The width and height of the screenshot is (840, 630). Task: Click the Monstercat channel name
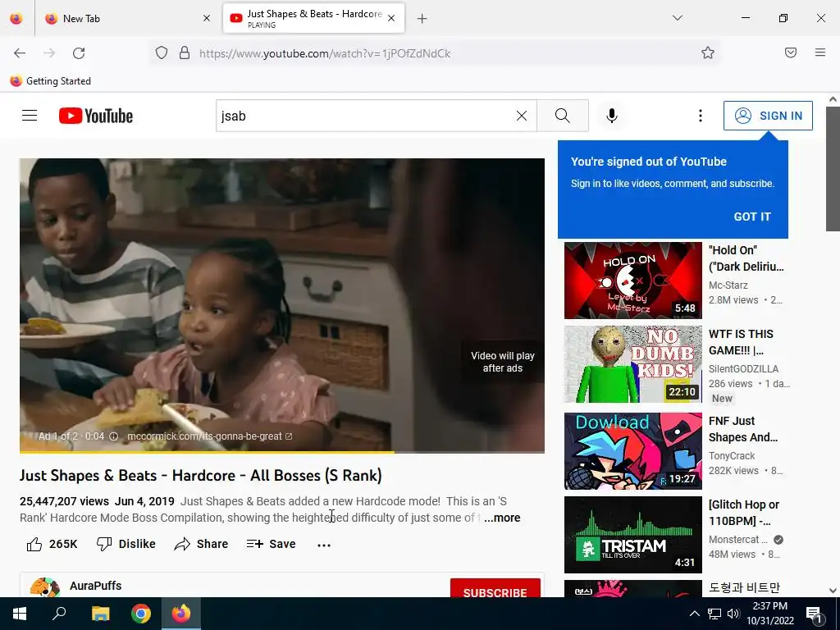pyautogui.click(x=738, y=540)
